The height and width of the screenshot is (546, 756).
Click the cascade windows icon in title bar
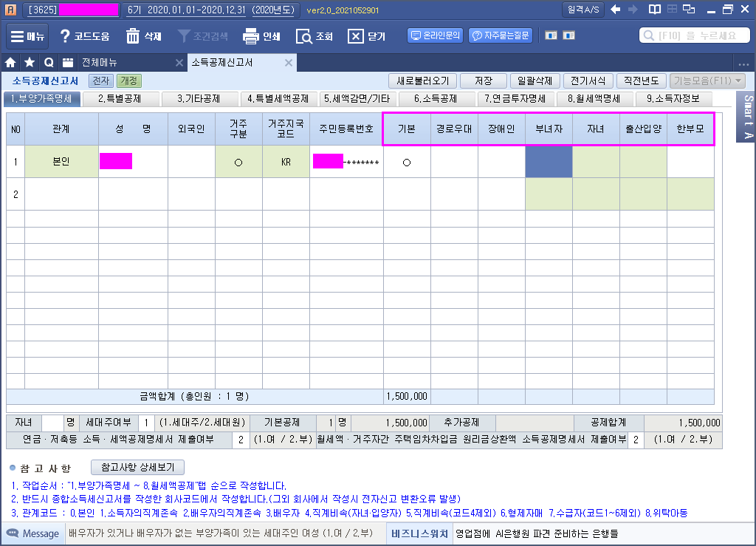pos(689,9)
